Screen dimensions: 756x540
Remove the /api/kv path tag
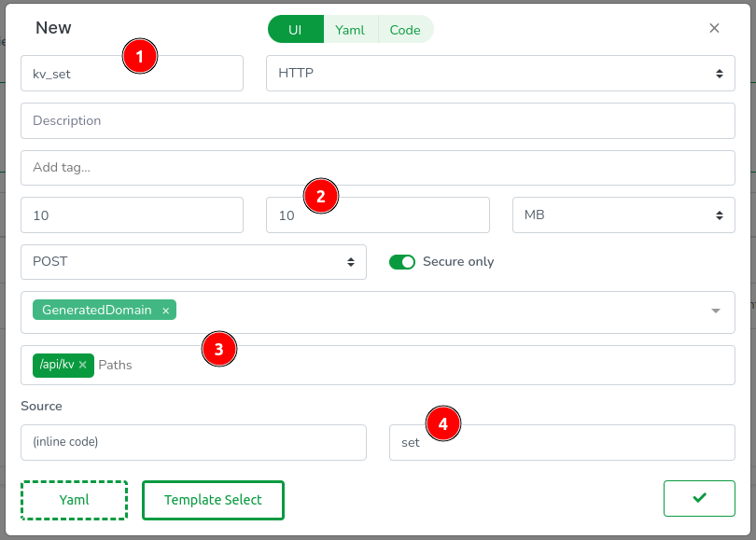[x=83, y=365]
